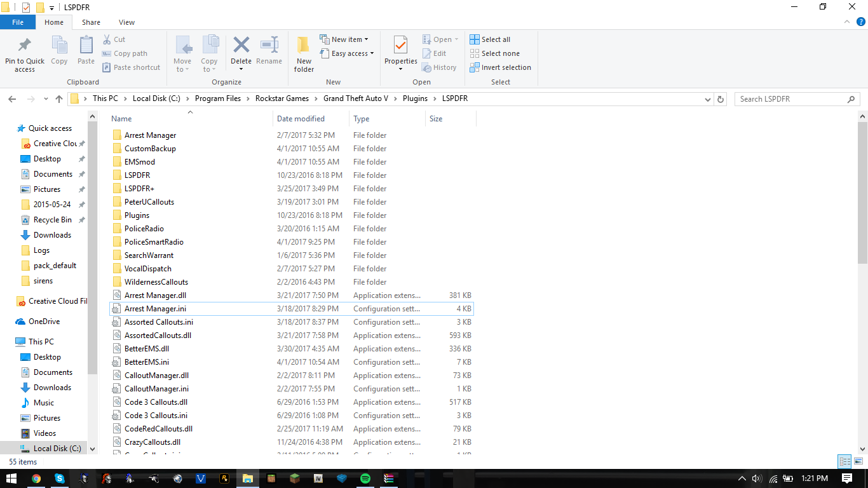Go to Program Files in breadcrumb
Screen dimensions: 868x488
(218, 98)
